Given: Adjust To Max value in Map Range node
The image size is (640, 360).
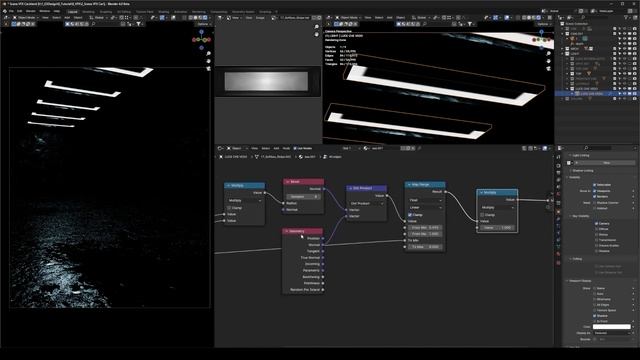Looking at the screenshot, I should pyautogui.click(x=425, y=247).
